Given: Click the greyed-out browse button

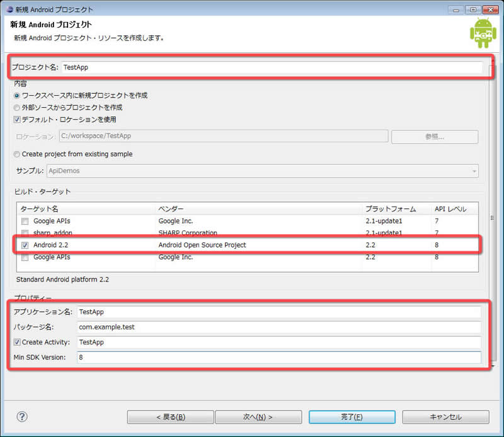Looking at the screenshot, I should pos(435,137).
